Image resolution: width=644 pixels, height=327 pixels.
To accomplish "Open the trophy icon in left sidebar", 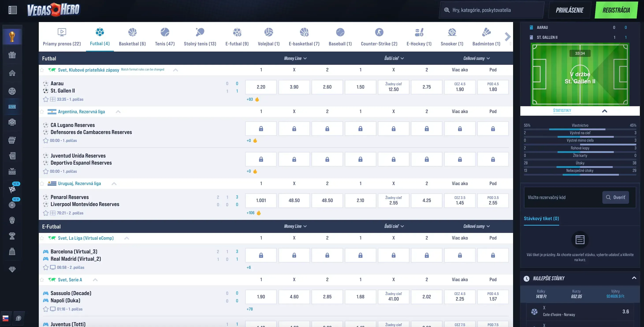I will pos(12,37).
